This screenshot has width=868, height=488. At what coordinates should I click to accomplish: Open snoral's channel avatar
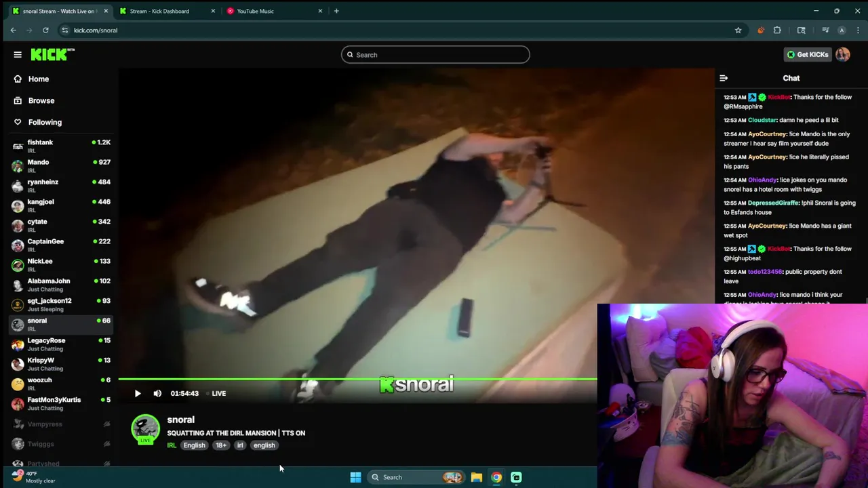pyautogui.click(x=145, y=429)
